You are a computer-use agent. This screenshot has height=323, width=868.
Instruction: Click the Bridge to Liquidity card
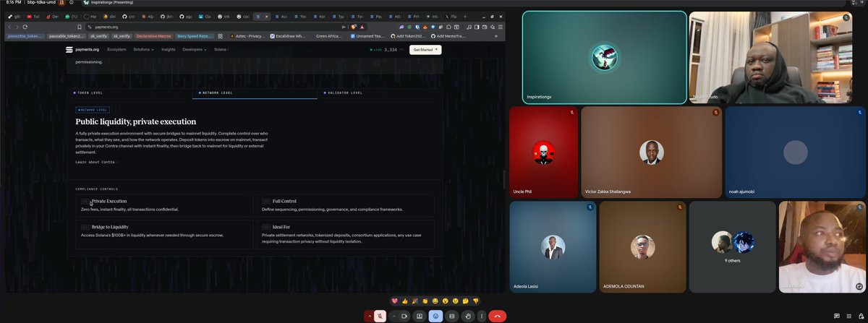(164, 235)
